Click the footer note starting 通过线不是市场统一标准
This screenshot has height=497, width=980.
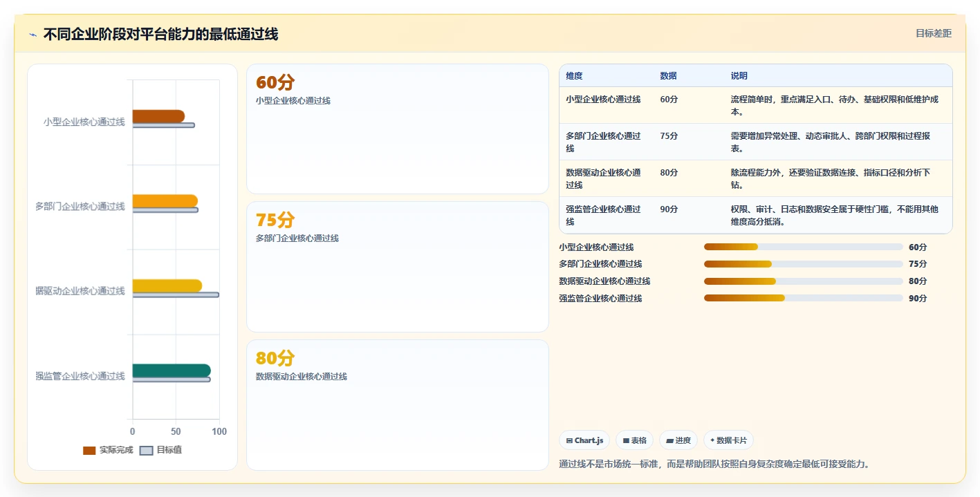(714, 464)
